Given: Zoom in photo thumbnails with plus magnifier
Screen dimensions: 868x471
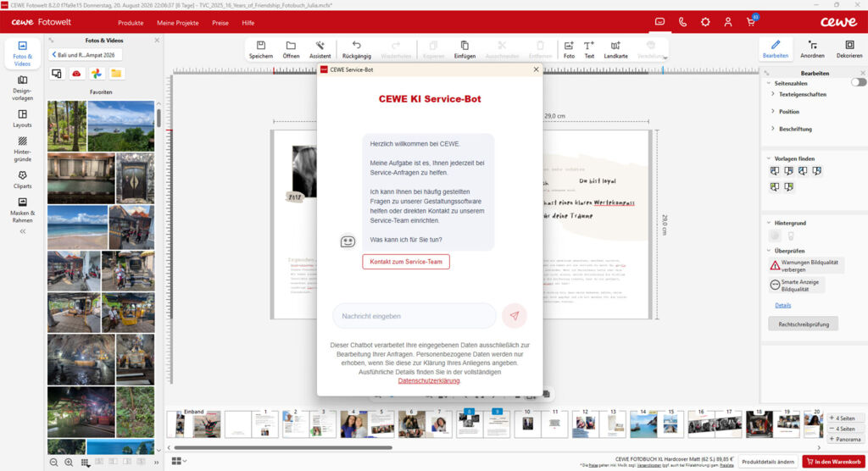Looking at the screenshot, I should [x=69, y=463].
